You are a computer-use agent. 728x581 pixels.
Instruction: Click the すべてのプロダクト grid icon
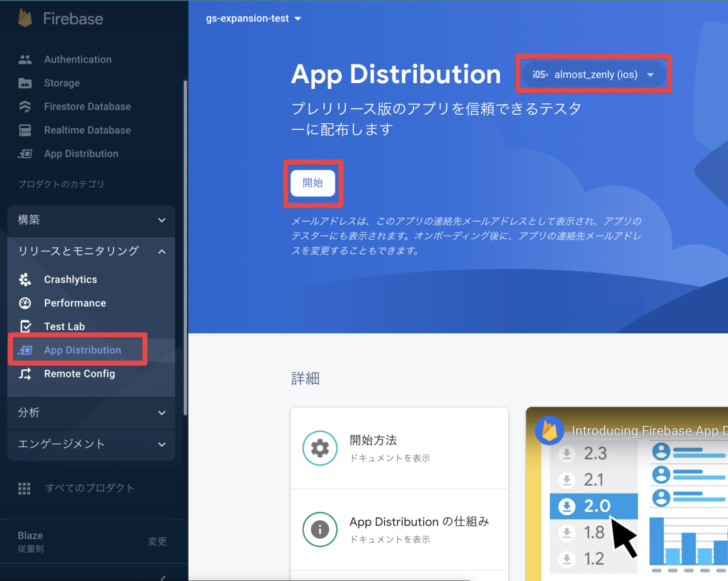pos(24,488)
